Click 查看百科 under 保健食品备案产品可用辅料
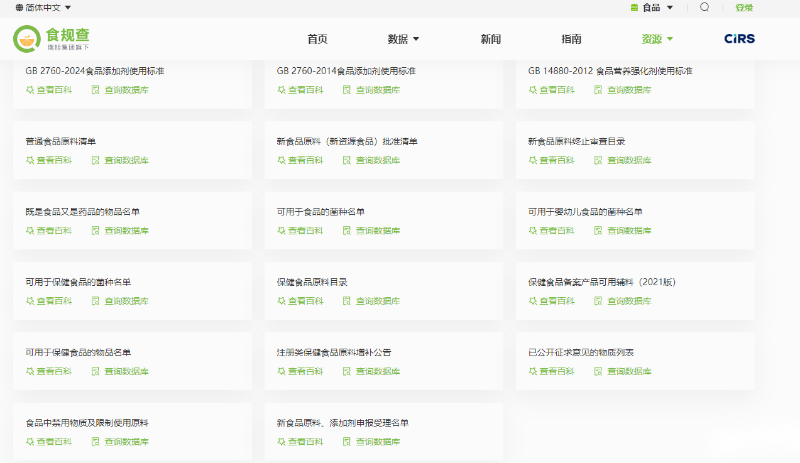 pyautogui.click(x=557, y=301)
